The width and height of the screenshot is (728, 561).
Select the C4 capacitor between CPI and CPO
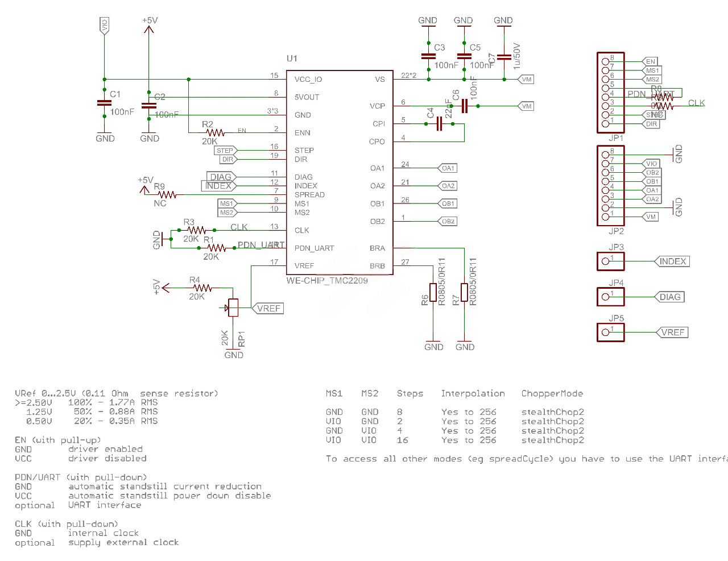[439, 124]
